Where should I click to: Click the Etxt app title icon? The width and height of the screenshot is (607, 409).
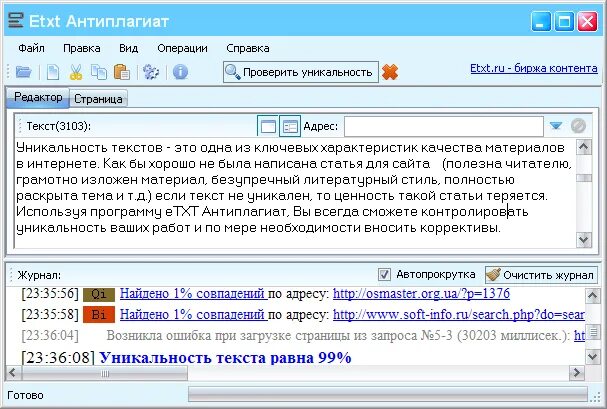(x=15, y=20)
